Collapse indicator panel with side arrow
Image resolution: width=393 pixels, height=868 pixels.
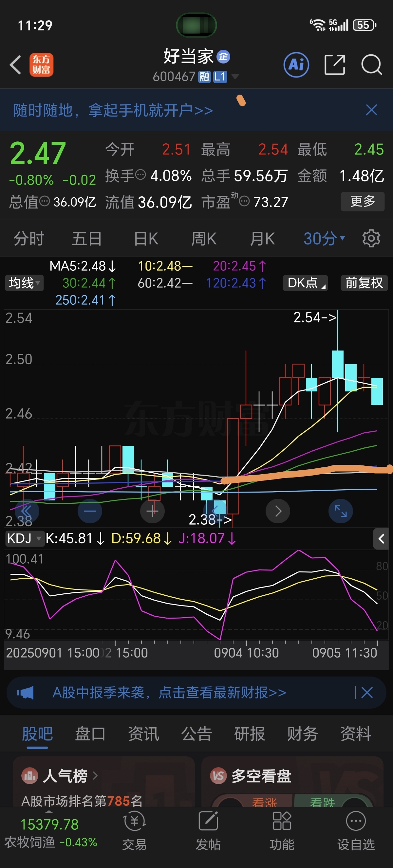click(x=381, y=539)
